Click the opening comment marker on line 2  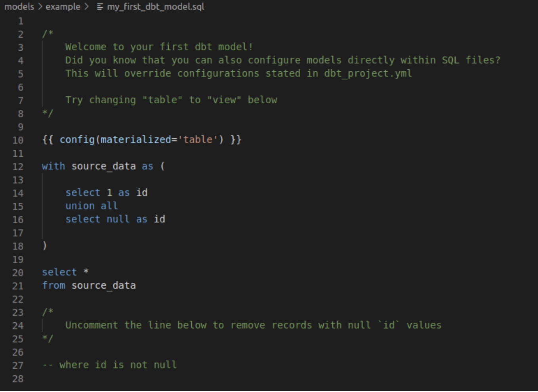pyautogui.click(x=48, y=34)
